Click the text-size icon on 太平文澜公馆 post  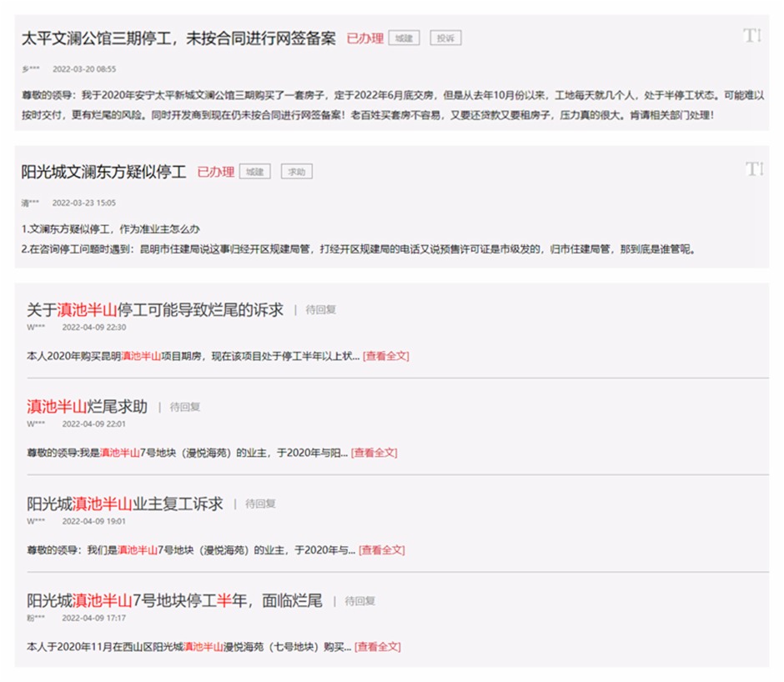(x=751, y=36)
